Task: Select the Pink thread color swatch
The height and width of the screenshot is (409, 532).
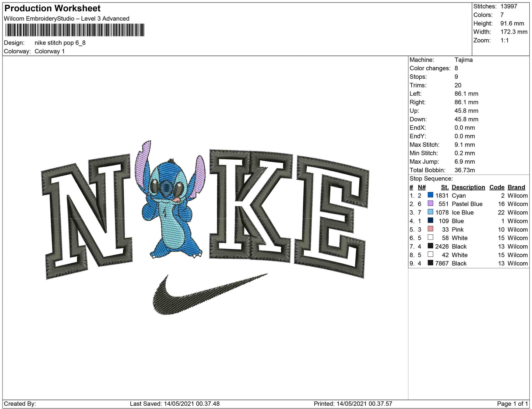Action: tap(430, 229)
